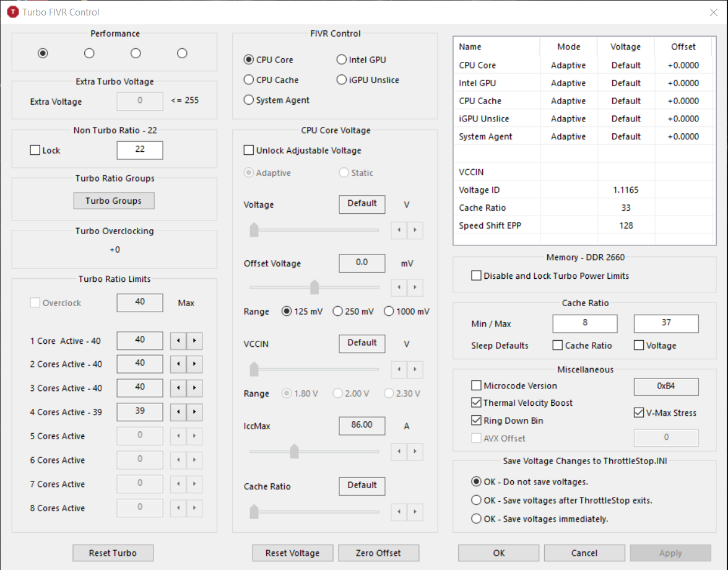Click the left arrow next to Offset Voltage slider
The image size is (728, 570).
click(399, 287)
